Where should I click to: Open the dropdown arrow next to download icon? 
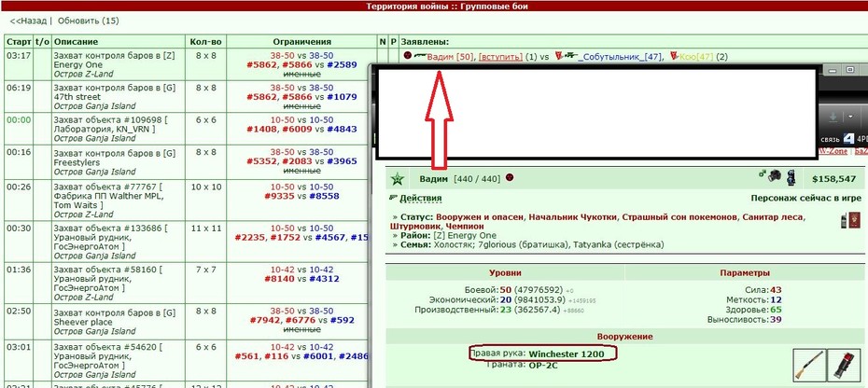point(848,118)
